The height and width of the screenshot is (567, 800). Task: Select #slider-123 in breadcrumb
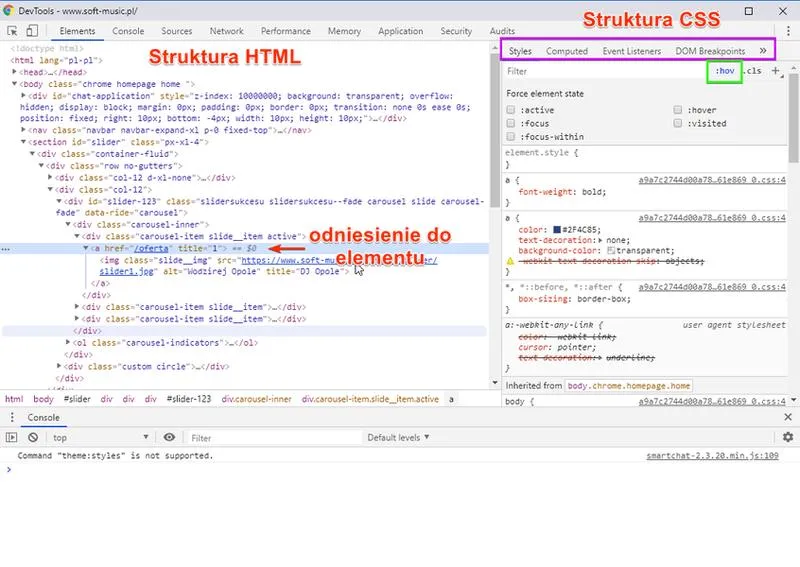point(189,399)
